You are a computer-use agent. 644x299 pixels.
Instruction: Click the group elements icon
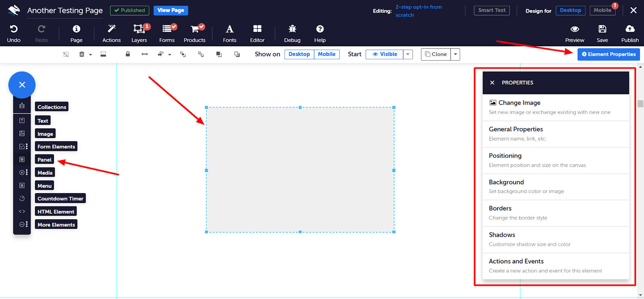[183, 54]
